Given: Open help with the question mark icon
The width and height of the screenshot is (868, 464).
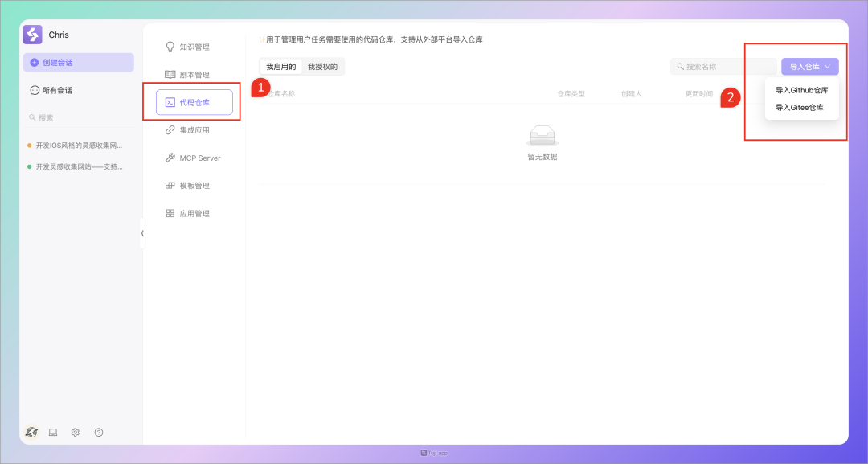Looking at the screenshot, I should [99, 433].
